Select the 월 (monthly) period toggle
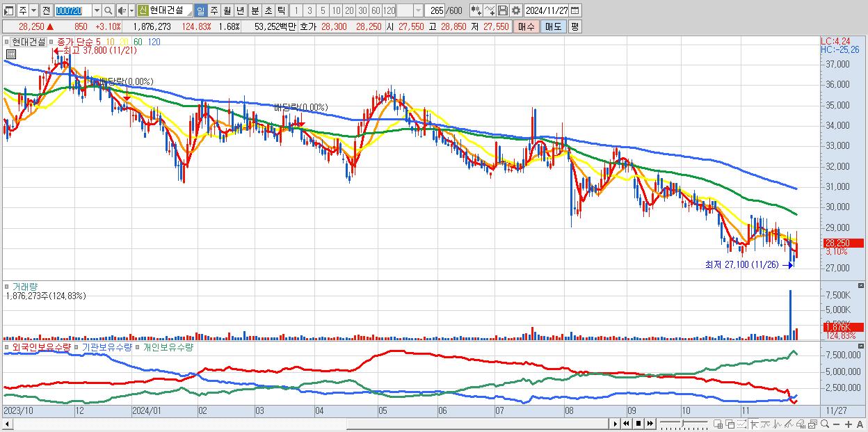Screen dimensions: 868x432 227,10
